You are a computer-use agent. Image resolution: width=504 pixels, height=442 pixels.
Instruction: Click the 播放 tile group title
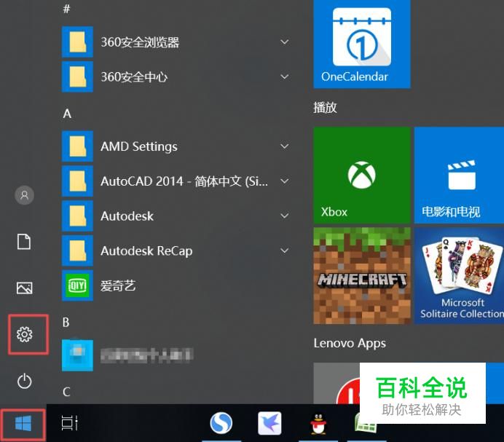pos(325,107)
